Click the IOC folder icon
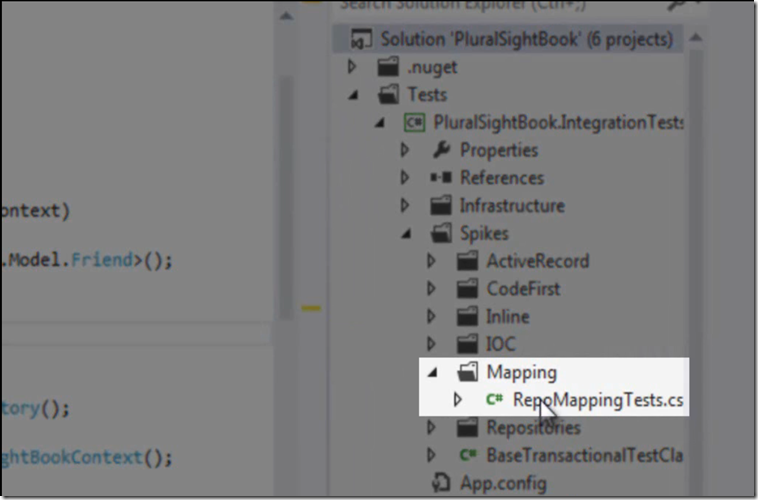The image size is (758, 500). click(467, 344)
